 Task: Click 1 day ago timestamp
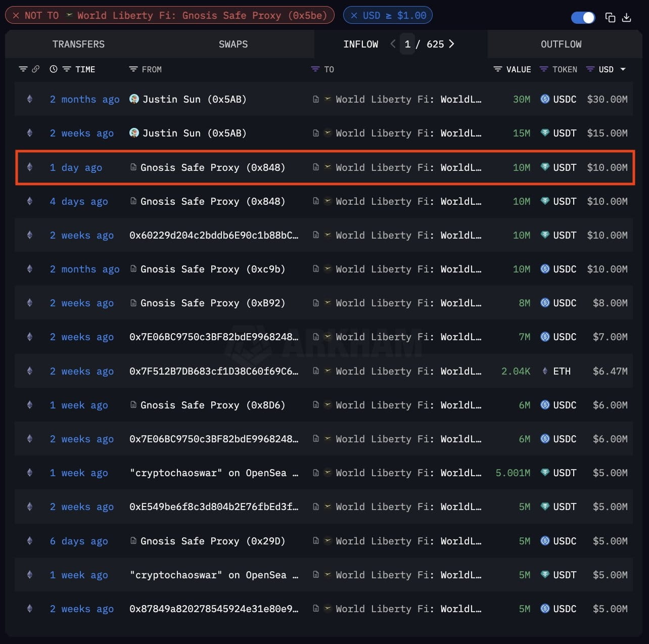(76, 167)
